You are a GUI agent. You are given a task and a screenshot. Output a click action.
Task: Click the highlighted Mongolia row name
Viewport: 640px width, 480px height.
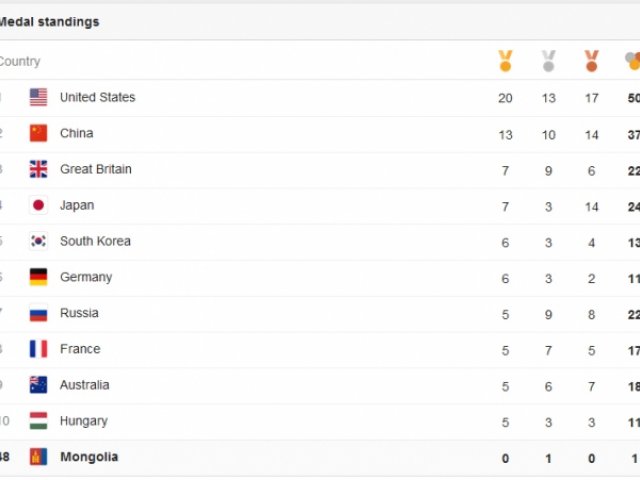pos(89,457)
